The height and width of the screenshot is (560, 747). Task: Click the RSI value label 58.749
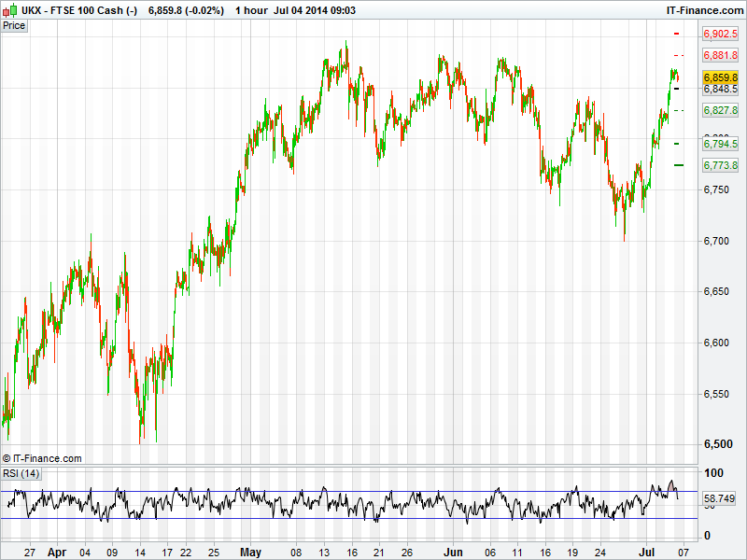coord(719,499)
